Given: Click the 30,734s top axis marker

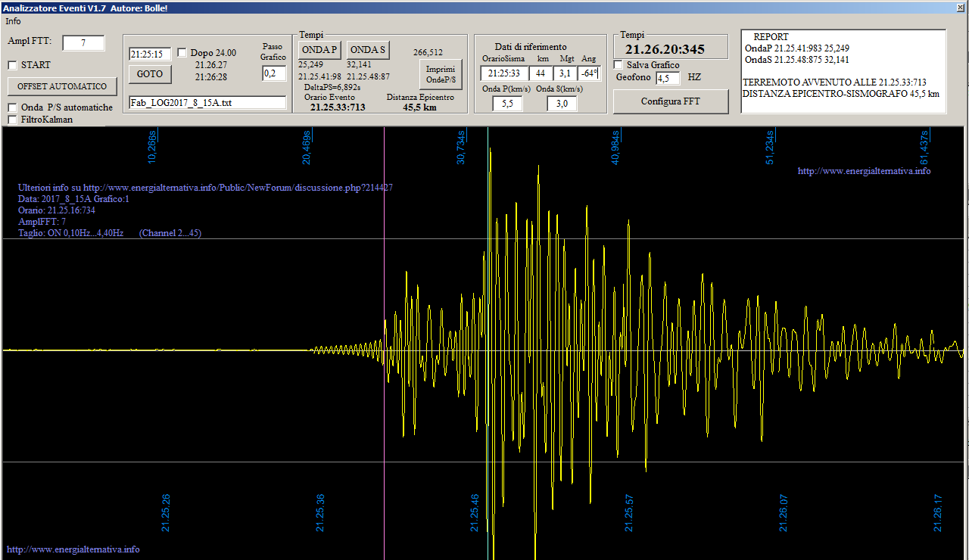Looking at the screenshot, I should click(x=461, y=147).
